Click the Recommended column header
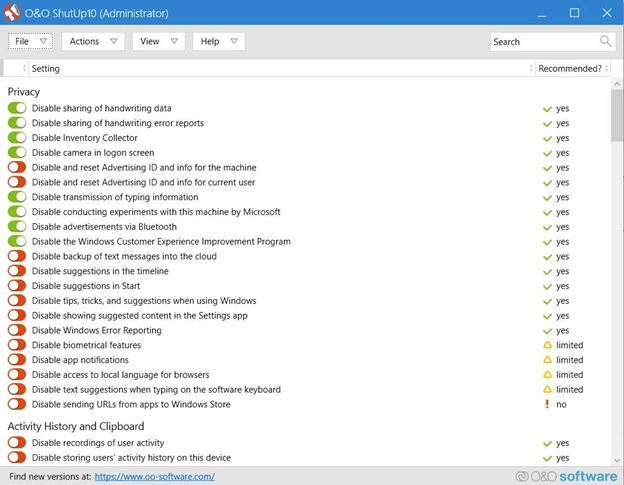 click(570, 69)
